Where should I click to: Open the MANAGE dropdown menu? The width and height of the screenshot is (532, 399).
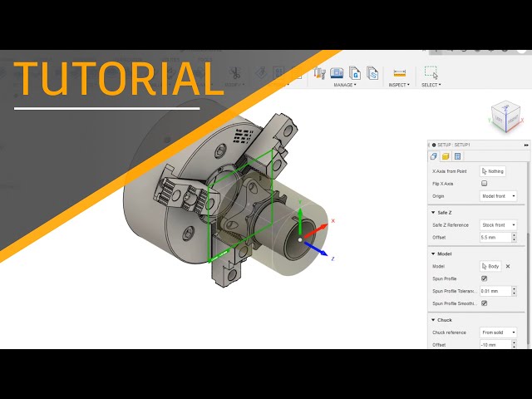point(345,85)
